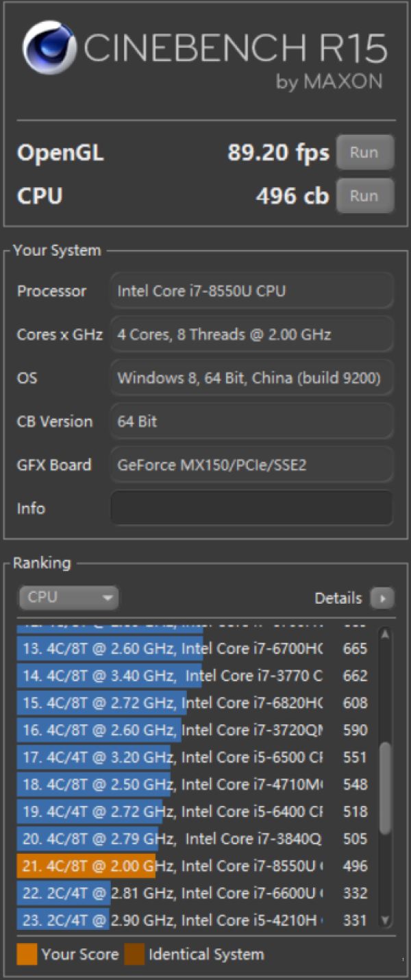Image resolution: width=411 pixels, height=980 pixels.
Task: Click GFX Board GeForce MX150 field
Action: [x=252, y=465]
